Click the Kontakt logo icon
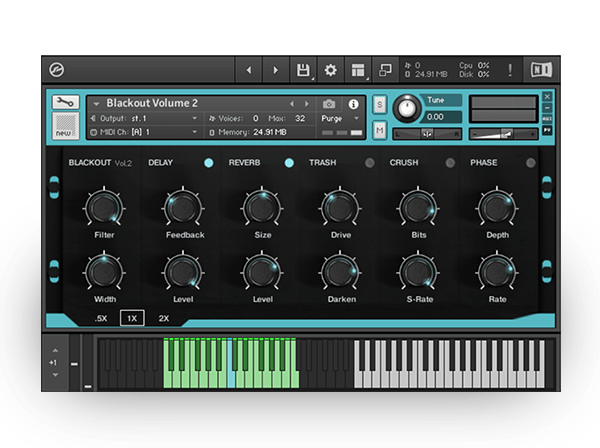The width and height of the screenshot is (600, 448). coord(57,70)
